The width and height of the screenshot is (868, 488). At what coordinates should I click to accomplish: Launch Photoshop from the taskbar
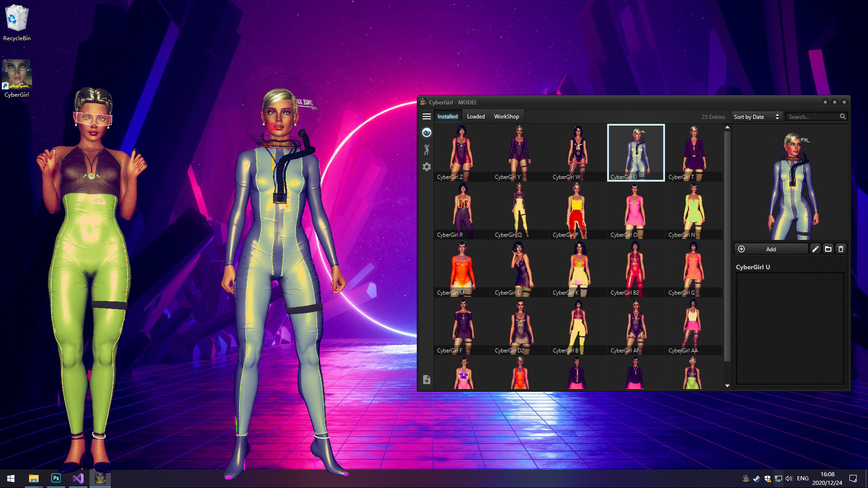(56, 479)
